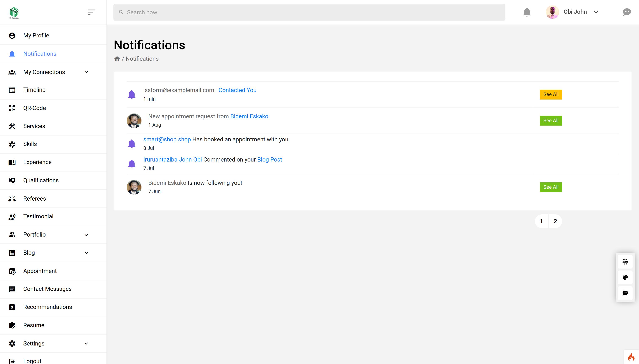Open the chat bubble icon in header
Image resolution: width=639 pixels, height=364 pixels.
coord(627,12)
